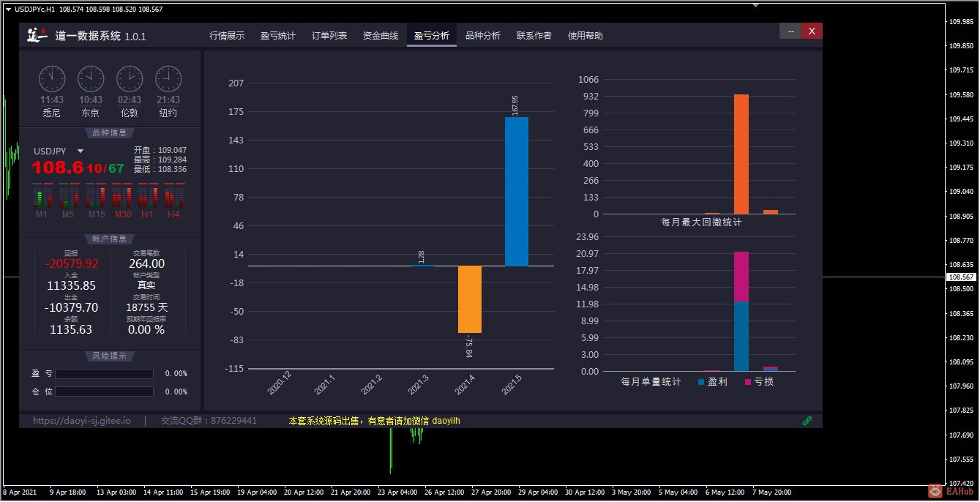
Task: Click the H4 timeframe indicator bars
Action: 173,197
